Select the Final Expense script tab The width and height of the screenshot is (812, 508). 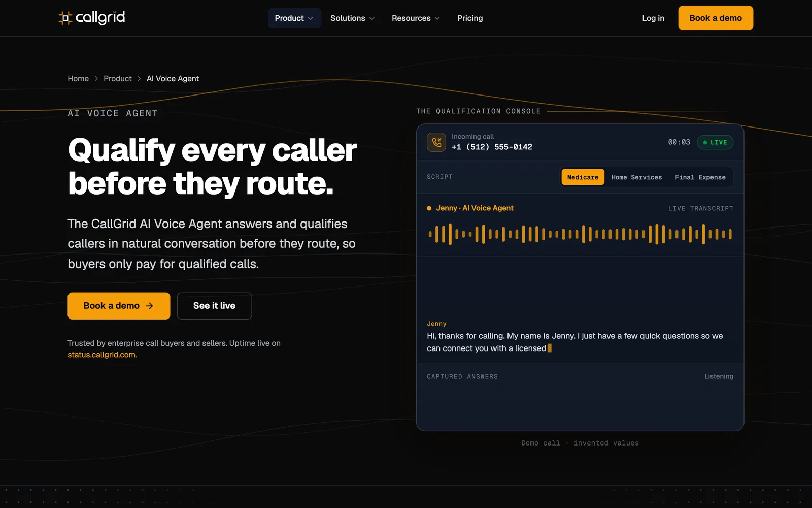tap(700, 177)
